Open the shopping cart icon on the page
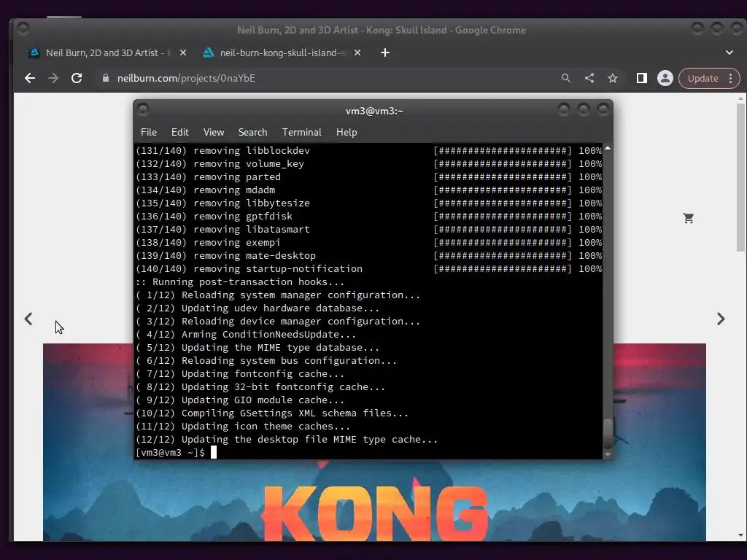 (689, 218)
